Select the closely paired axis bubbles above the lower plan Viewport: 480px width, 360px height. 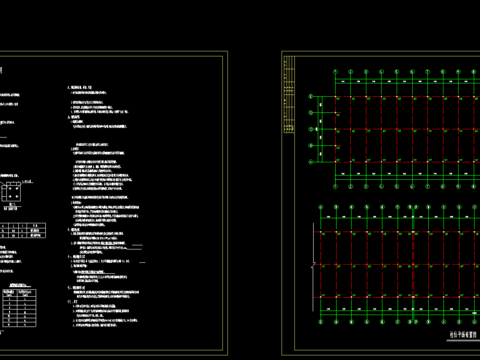(413, 207)
